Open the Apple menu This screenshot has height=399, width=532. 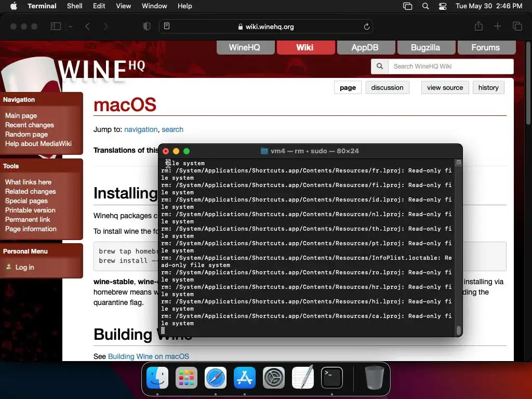14,6
